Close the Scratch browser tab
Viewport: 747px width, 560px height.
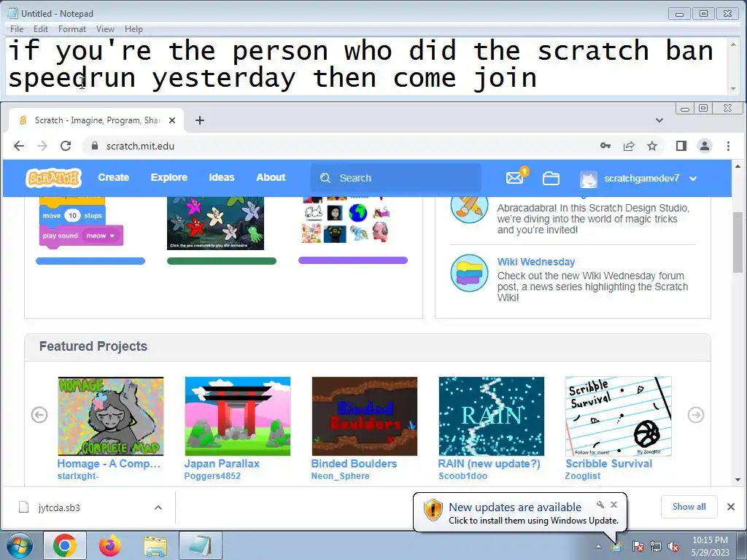(x=172, y=120)
